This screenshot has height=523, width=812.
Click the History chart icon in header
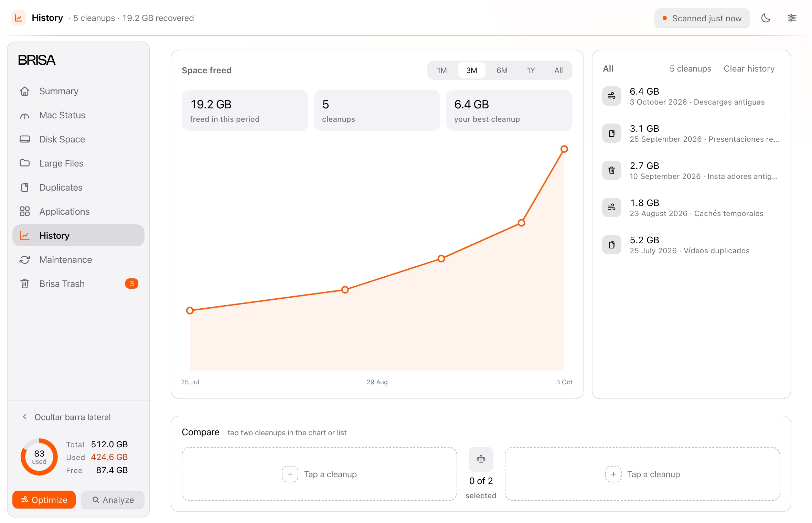click(x=19, y=18)
